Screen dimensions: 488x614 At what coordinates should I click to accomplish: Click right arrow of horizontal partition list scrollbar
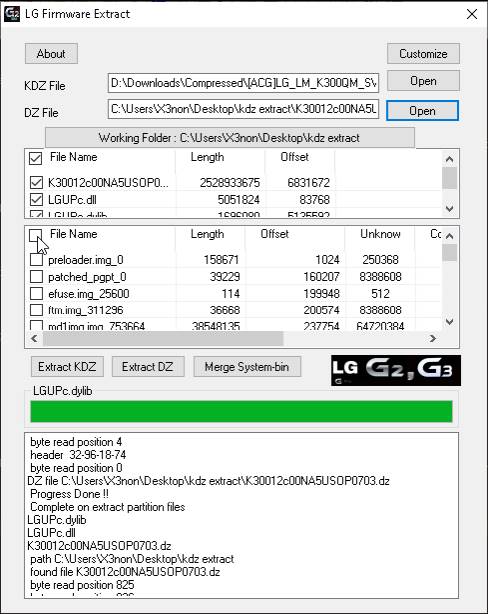[432, 338]
